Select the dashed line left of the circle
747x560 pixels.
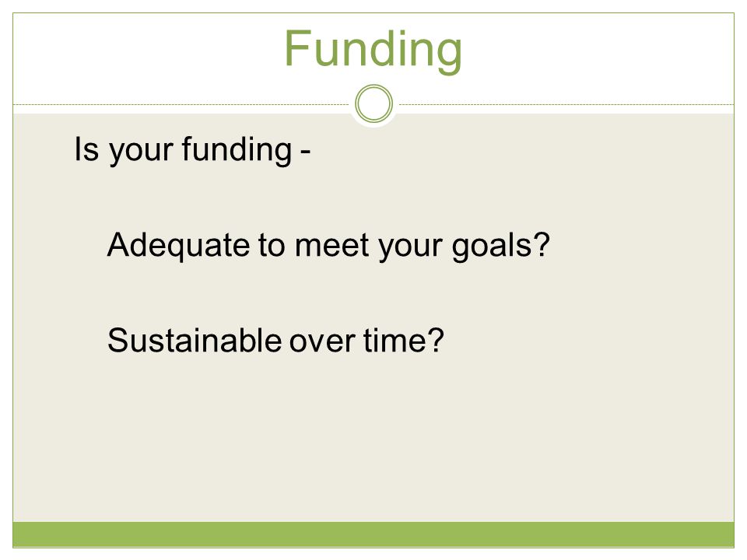181,104
